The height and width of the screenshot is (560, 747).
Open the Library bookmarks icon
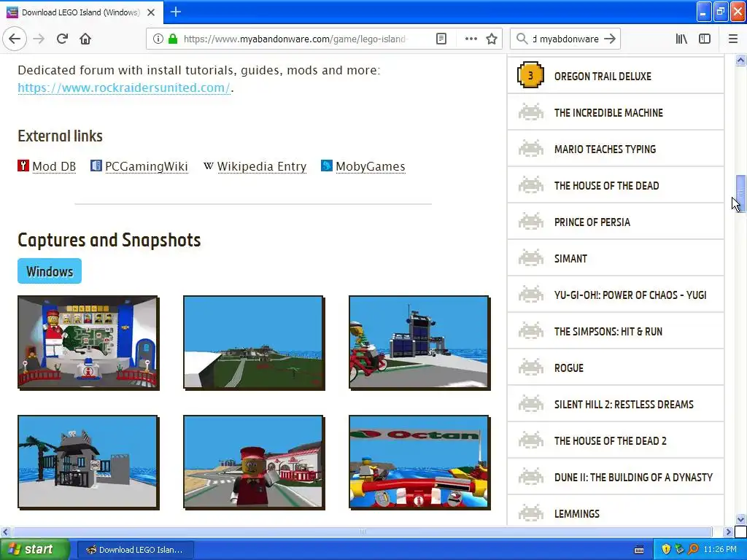[681, 39]
